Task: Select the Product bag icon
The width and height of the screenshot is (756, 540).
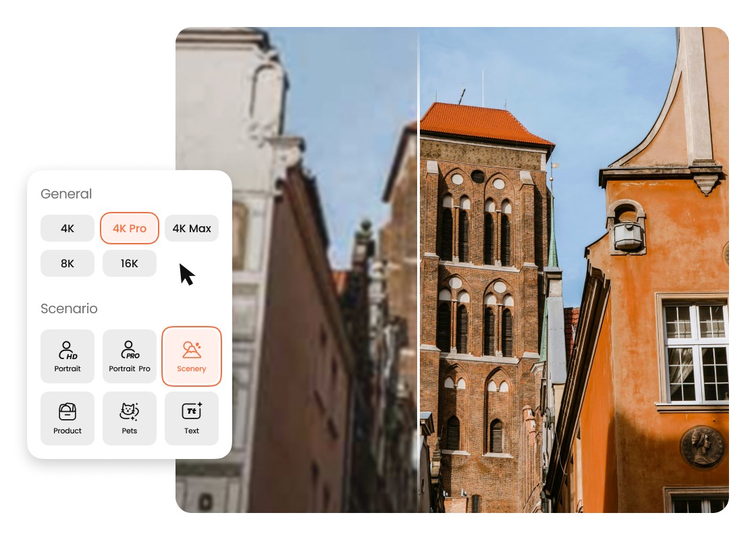Action: coord(67,412)
